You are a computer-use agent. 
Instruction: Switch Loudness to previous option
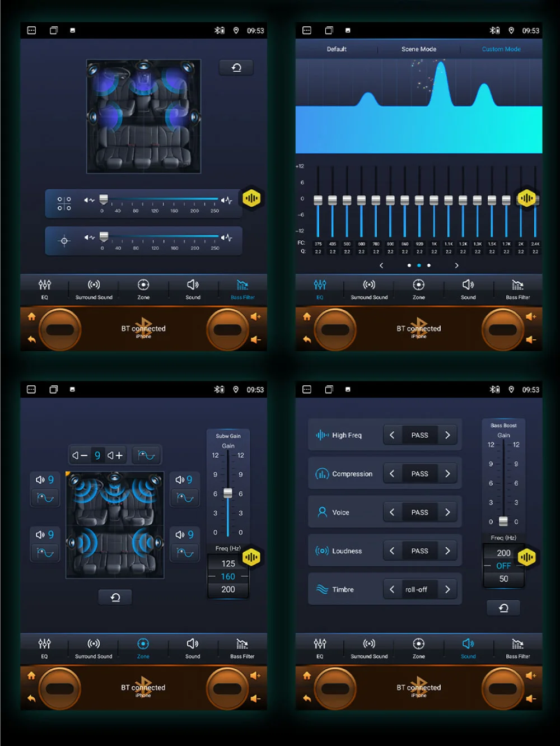click(x=392, y=551)
